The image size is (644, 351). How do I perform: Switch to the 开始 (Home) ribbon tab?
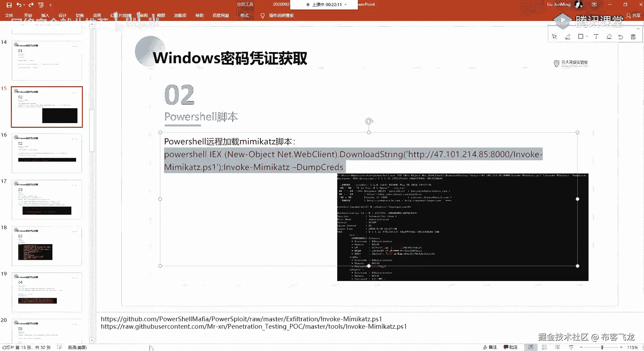coord(28,16)
